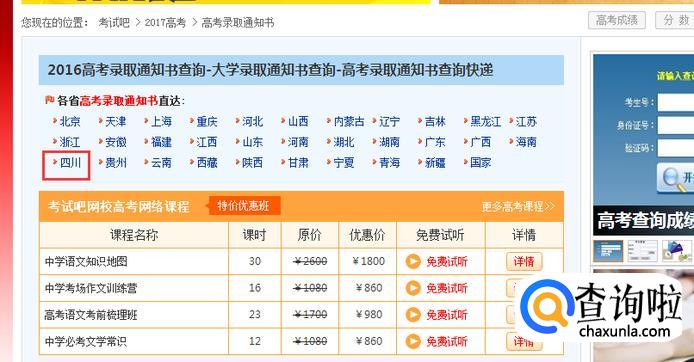This screenshot has height=362, width=694.
Task: Open the 四川 province link
Action: pos(70,163)
